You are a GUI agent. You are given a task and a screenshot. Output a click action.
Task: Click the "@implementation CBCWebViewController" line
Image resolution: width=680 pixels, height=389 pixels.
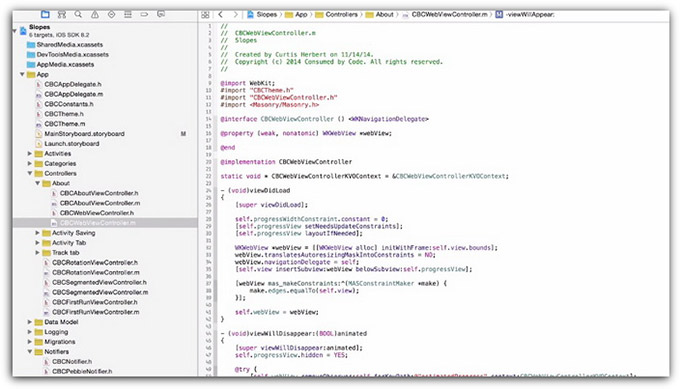point(286,162)
